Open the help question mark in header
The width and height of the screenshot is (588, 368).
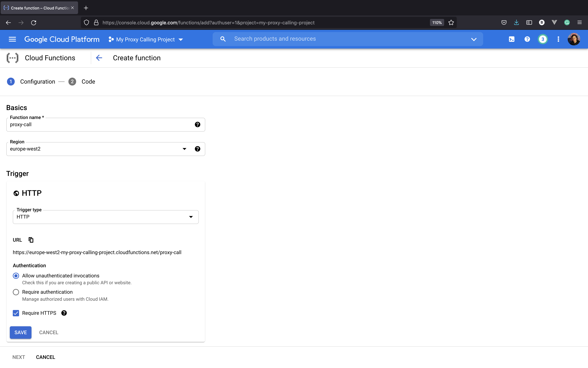click(x=527, y=39)
